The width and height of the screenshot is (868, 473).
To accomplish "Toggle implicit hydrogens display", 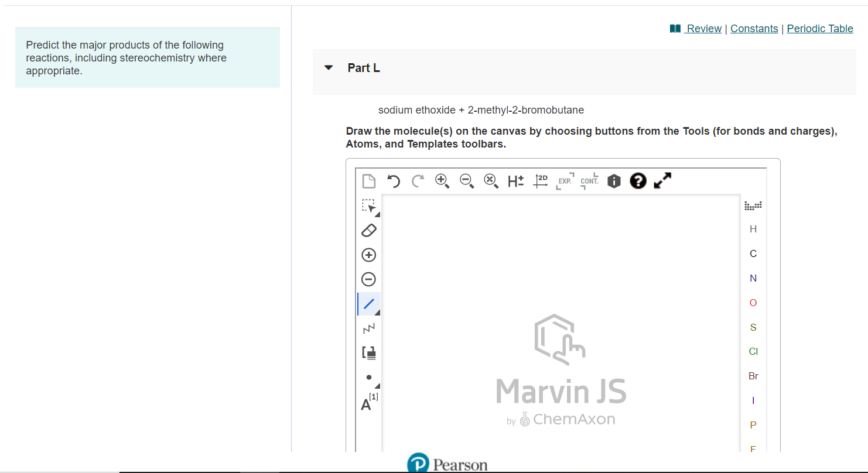I will (x=515, y=181).
